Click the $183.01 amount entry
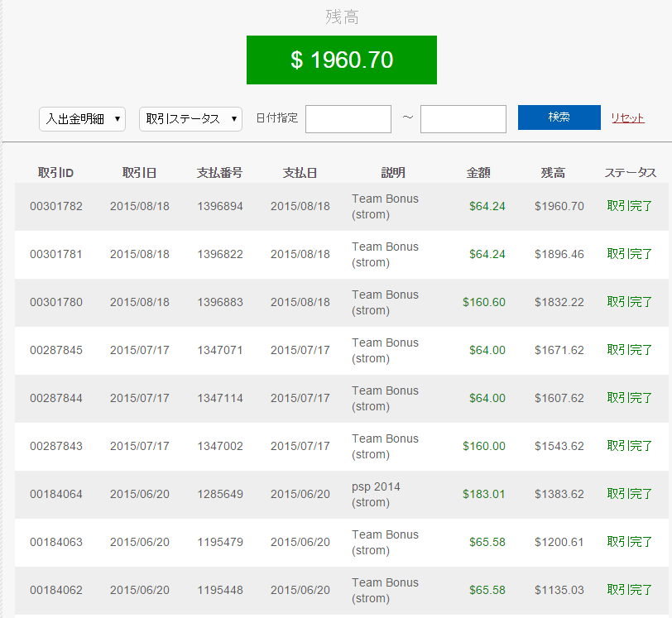The height and width of the screenshot is (618, 672). click(x=484, y=494)
